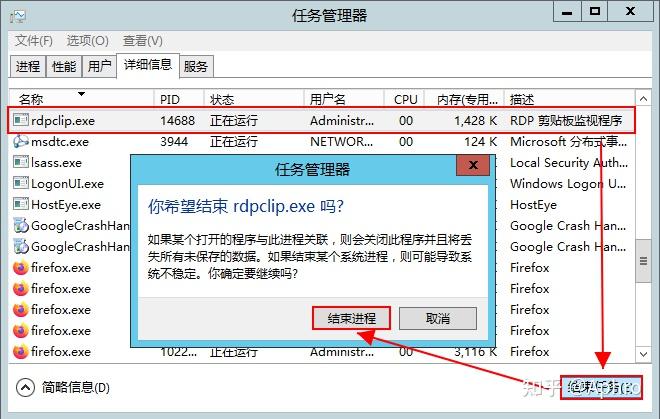Click the 简略信息(D) label
Image resolution: width=660 pixels, height=419 pixels.
tap(76, 387)
